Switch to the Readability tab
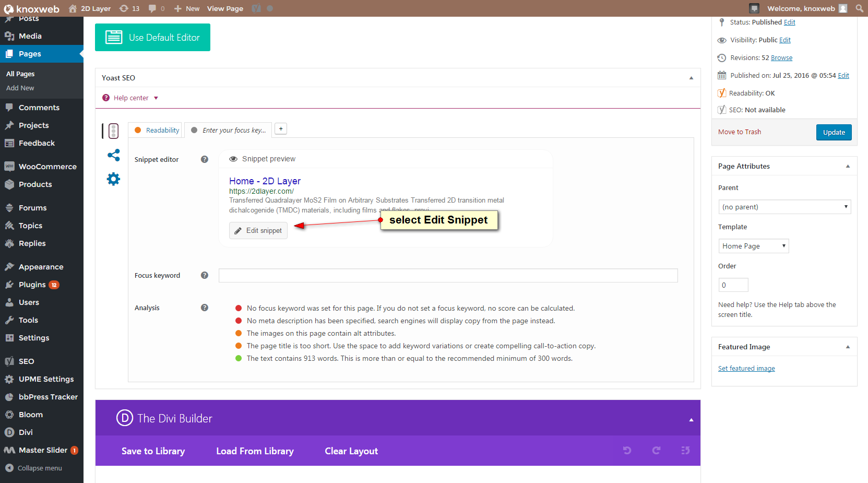The height and width of the screenshot is (483, 868). tap(157, 130)
